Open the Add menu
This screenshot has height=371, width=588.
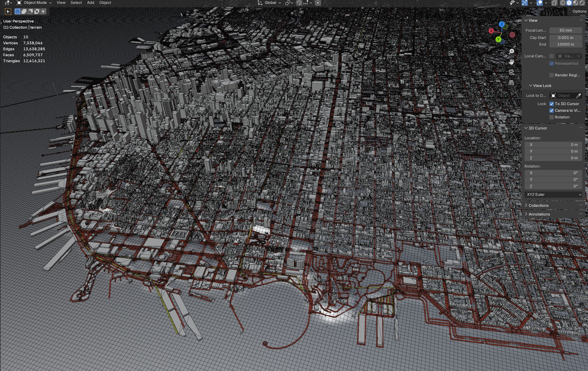tap(90, 3)
